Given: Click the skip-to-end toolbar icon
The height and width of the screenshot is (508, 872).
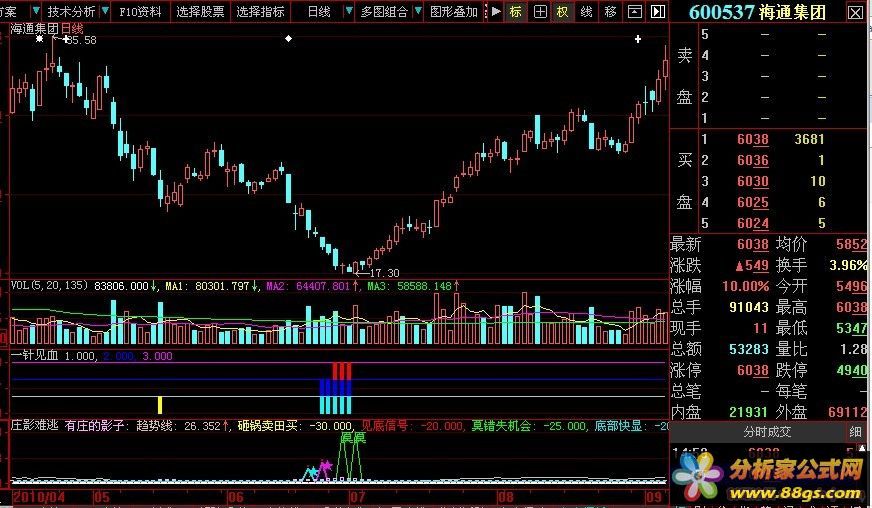Looking at the screenshot, I should 658,11.
